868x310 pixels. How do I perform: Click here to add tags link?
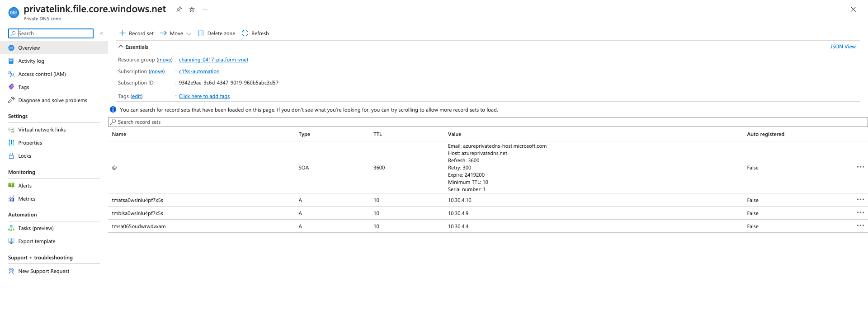(204, 96)
